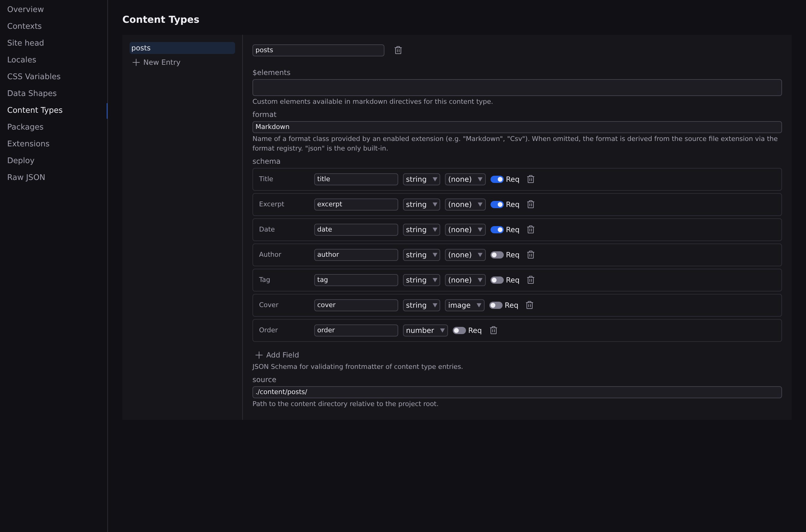Enable Req switch for Order field
This screenshot has width=806, height=532.
click(459, 330)
